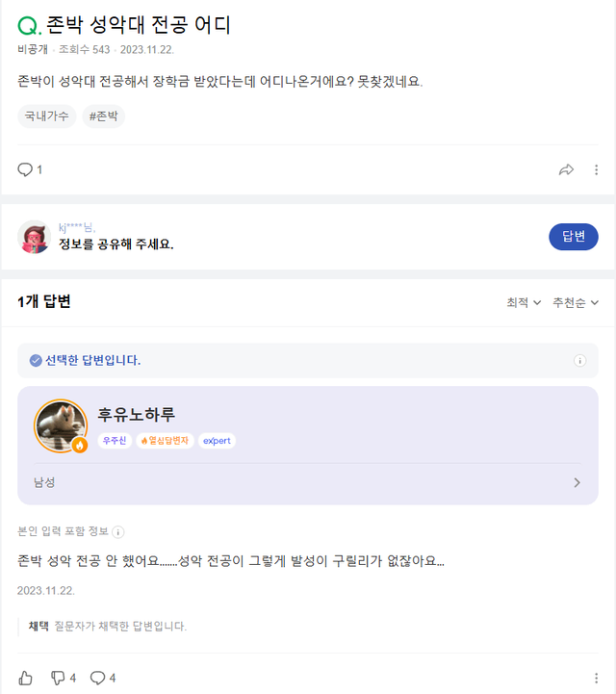Image resolution: width=616 pixels, height=694 pixels.
Task: Expand 남성 profile row chevron
Action: pyautogui.click(x=577, y=482)
